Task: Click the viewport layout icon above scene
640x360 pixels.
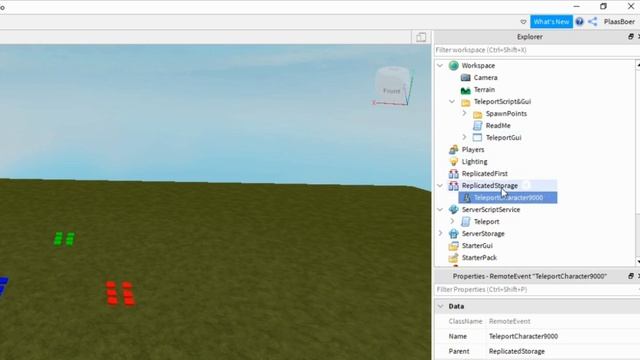Action: click(421, 37)
